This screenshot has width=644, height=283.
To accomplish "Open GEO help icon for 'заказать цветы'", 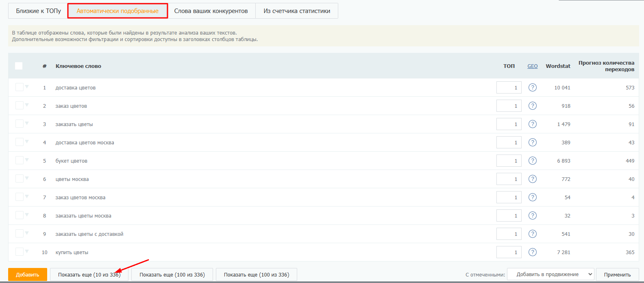I will pos(532,124).
